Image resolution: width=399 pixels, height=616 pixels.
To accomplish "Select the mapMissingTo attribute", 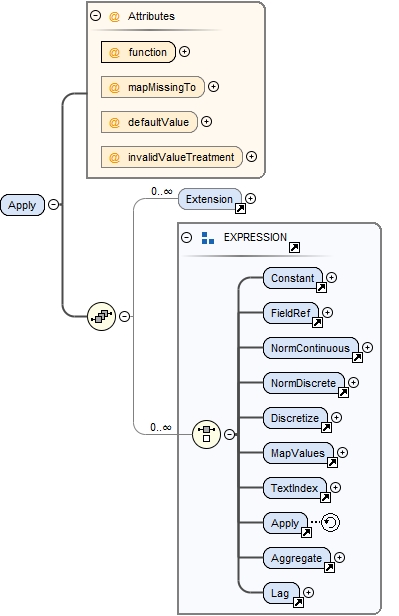I will tap(153, 87).
